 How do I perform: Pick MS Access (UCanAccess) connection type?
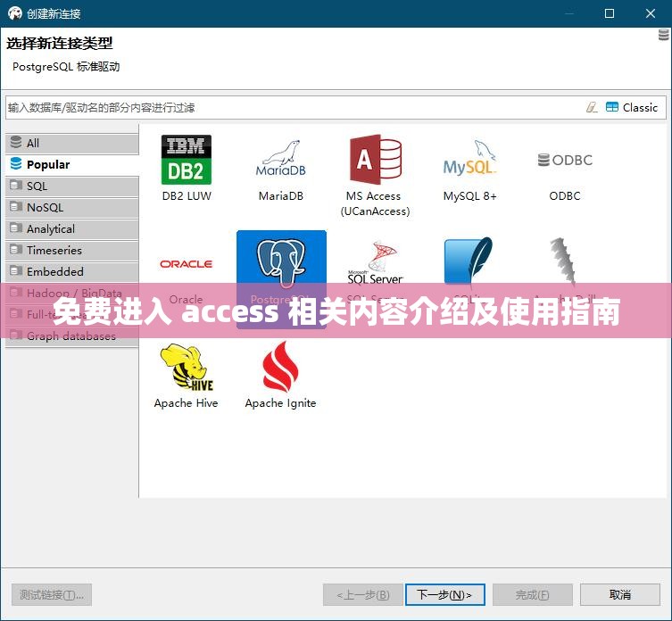[x=376, y=160]
